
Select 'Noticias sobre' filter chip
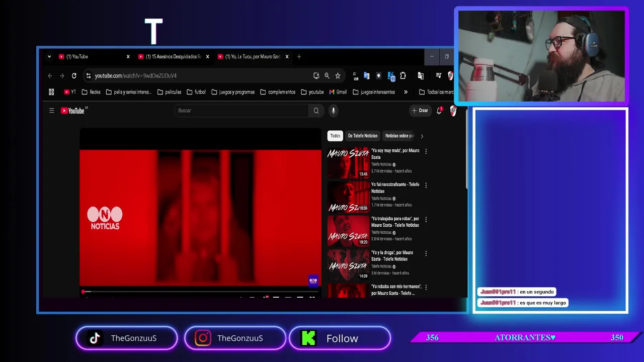[399, 136]
